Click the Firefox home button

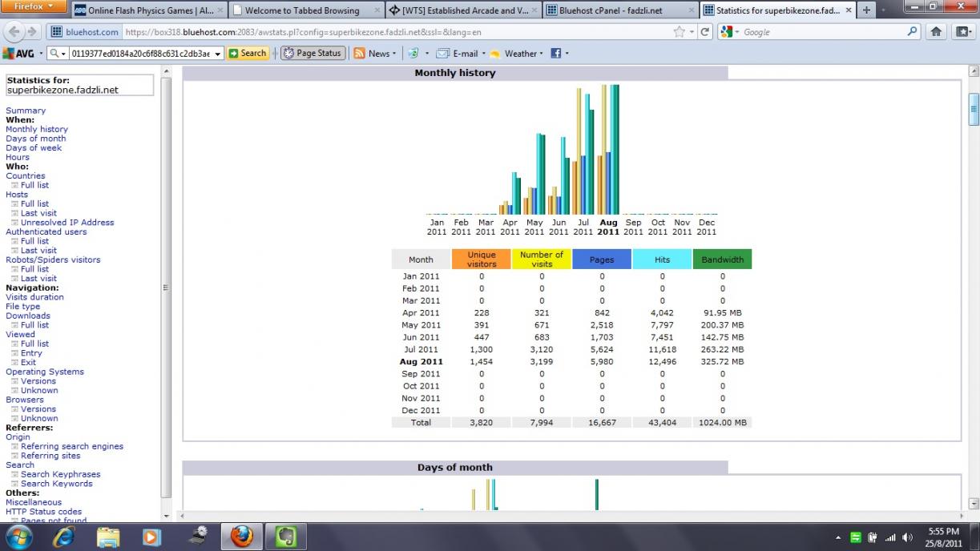pos(936,32)
